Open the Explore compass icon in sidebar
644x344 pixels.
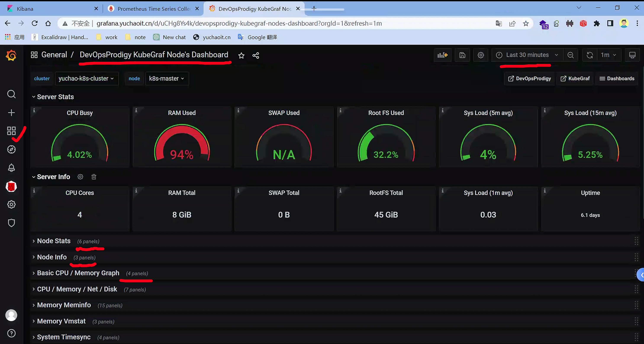tap(11, 149)
